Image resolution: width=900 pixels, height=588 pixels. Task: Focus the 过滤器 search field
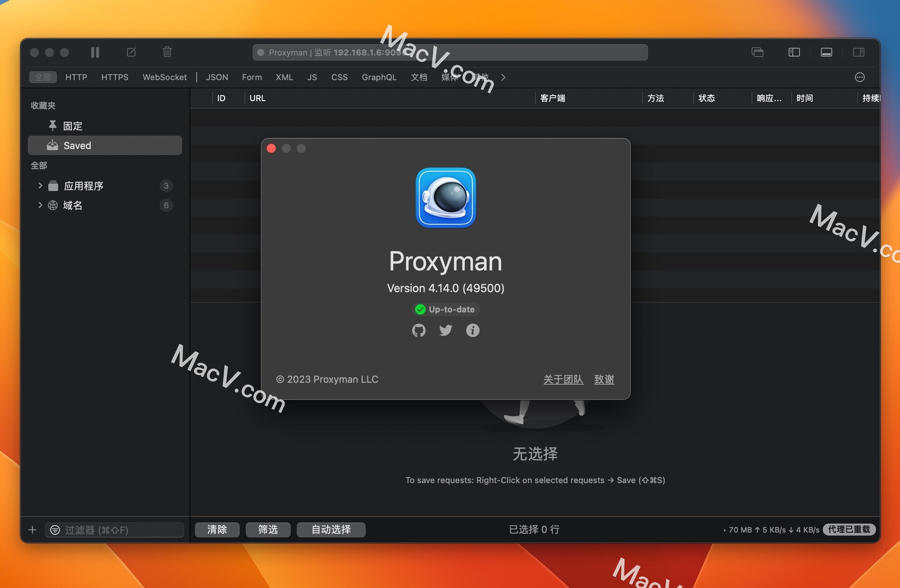(115, 530)
